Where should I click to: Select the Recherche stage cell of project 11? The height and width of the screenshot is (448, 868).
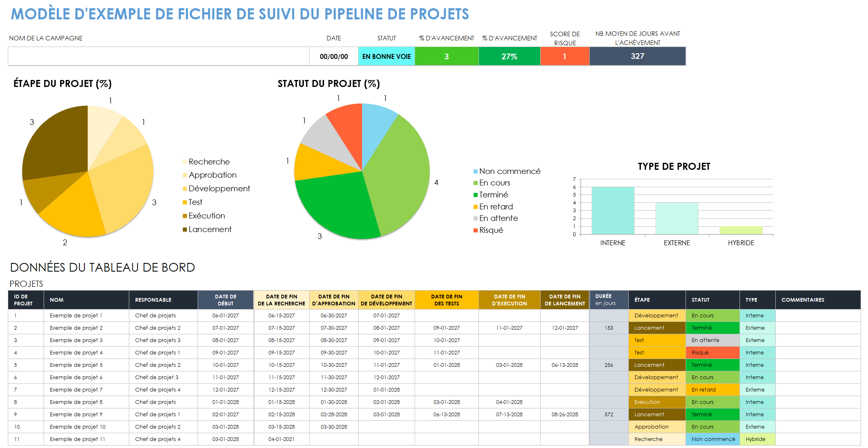[657, 439]
